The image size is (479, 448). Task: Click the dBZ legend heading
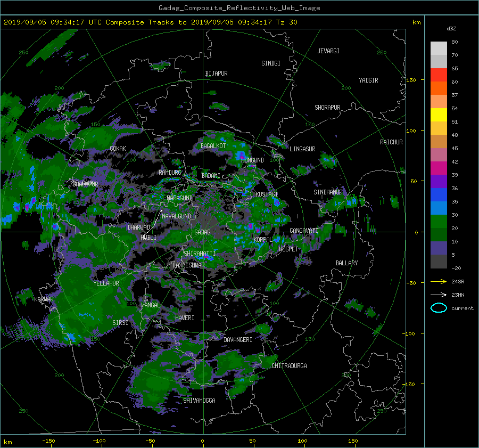[451, 29]
